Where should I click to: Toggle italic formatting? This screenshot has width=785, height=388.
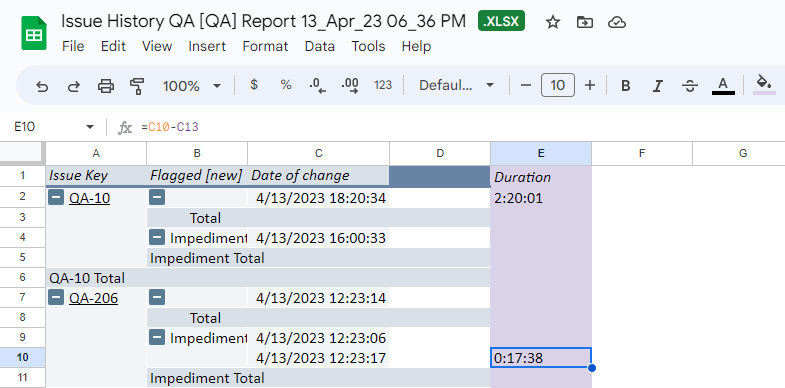pos(657,86)
